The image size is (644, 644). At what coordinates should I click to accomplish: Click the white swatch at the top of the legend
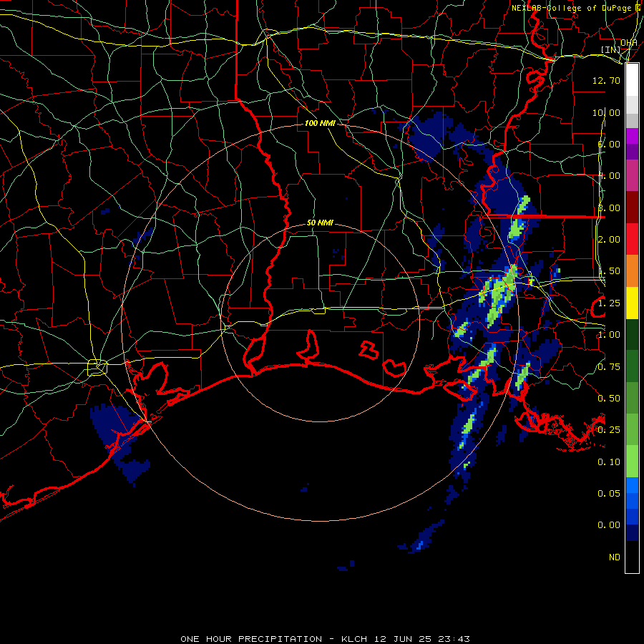[x=632, y=79]
